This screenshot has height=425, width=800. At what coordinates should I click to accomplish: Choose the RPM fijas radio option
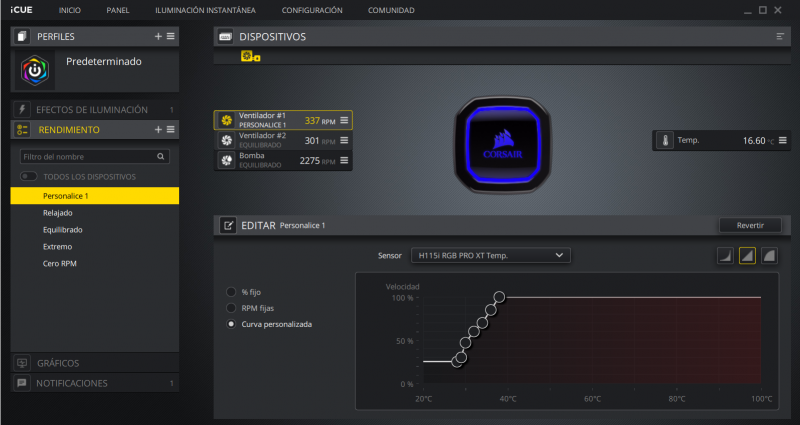coord(232,308)
